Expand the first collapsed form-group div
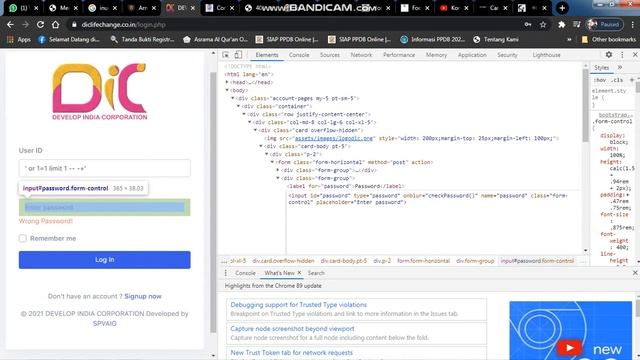Viewport: 640px width, 360px height. [x=278, y=170]
